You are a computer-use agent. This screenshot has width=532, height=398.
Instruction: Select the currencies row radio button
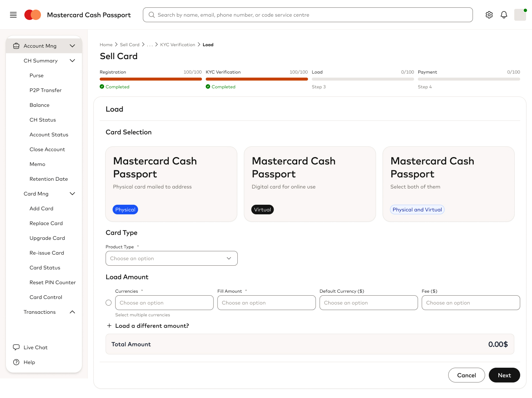pyautogui.click(x=109, y=303)
